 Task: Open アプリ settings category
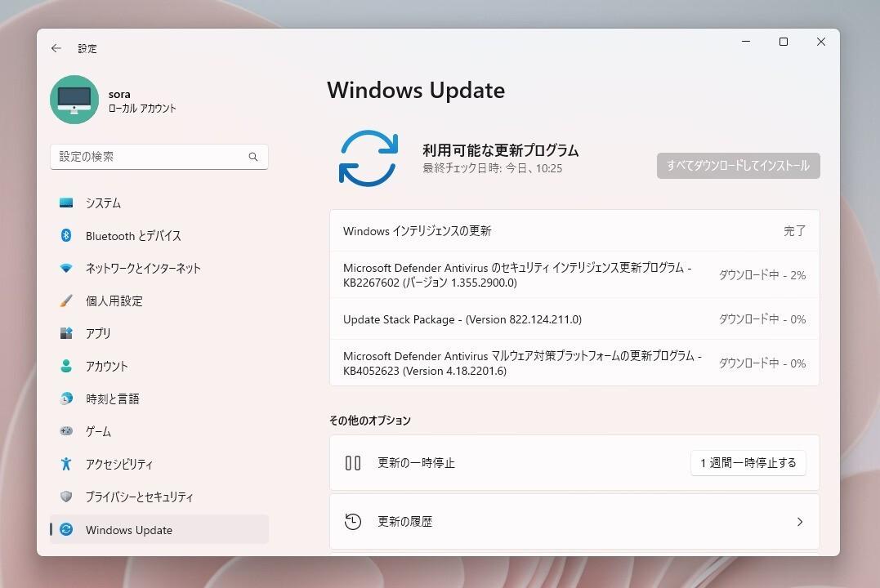tap(159, 333)
